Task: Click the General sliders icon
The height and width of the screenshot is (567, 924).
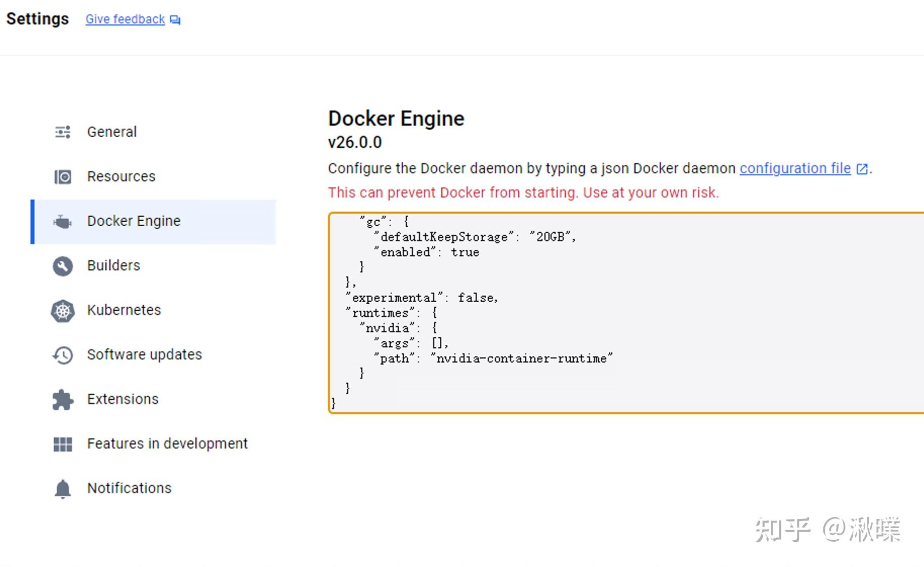Action: click(63, 132)
